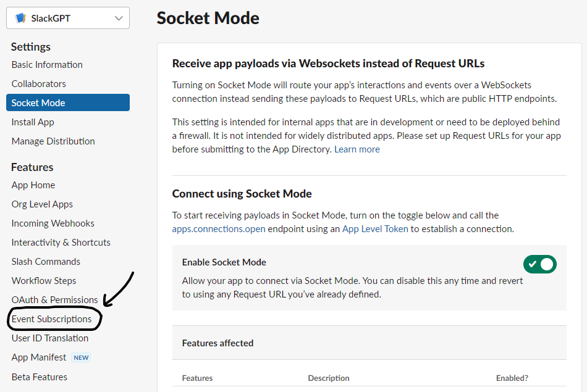
Task: Select Socket Mode in sidebar
Action: pyautogui.click(x=38, y=103)
